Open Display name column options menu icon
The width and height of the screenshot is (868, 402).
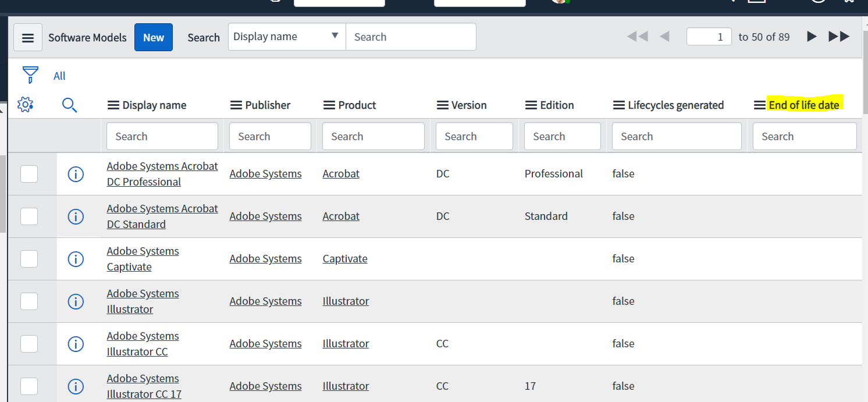click(x=113, y=105)
